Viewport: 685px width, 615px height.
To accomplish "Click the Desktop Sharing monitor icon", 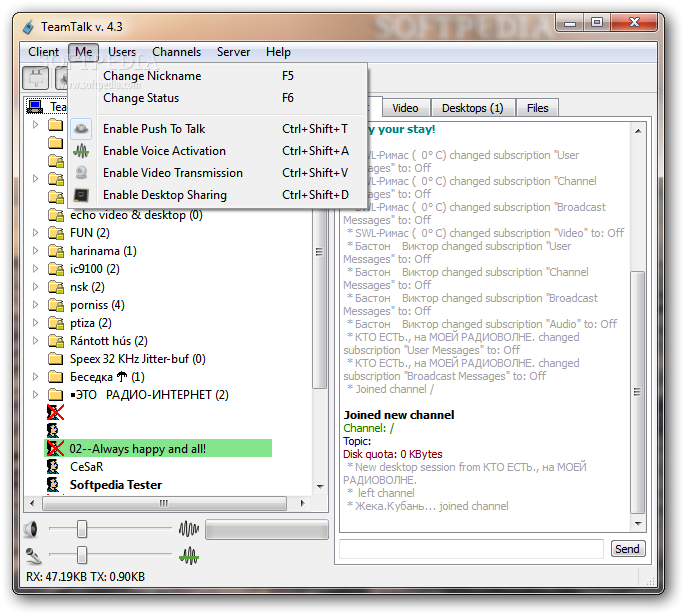I will pos(82,195).
